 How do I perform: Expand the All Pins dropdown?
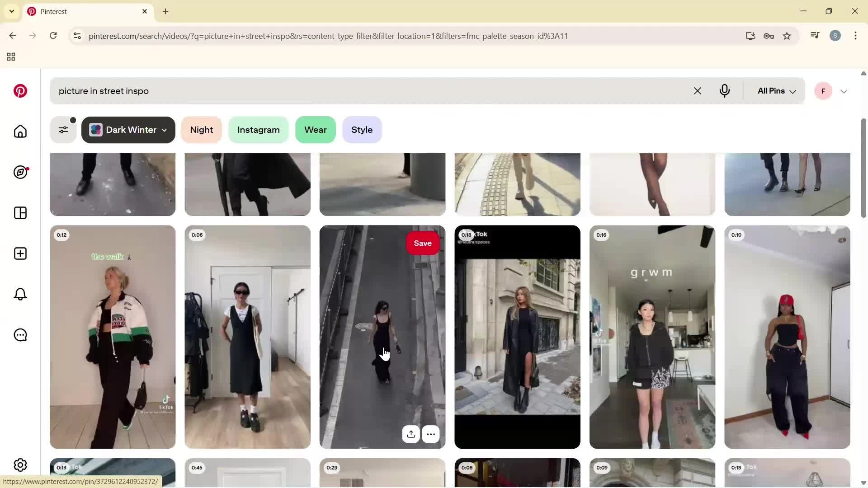[x=775, y=91]
